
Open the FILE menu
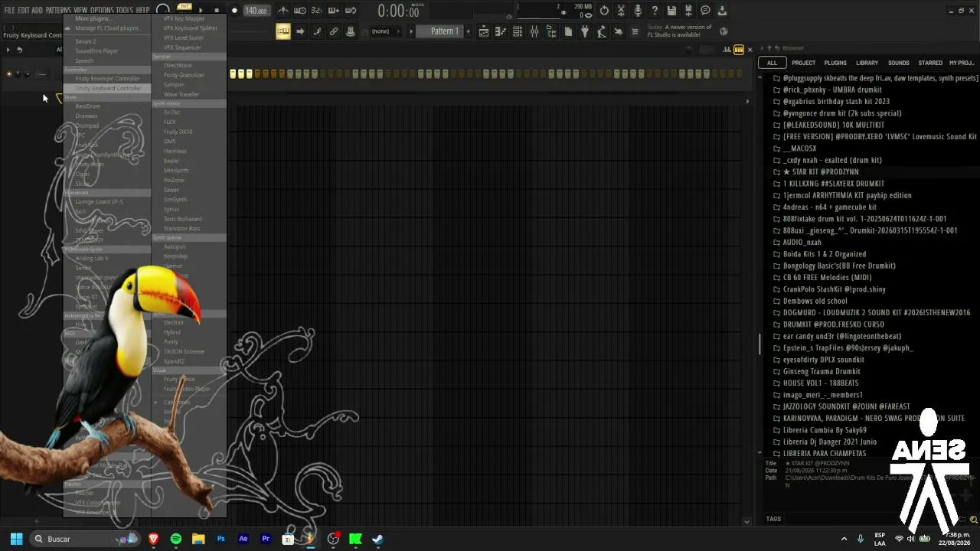click(x=10, y=10)
